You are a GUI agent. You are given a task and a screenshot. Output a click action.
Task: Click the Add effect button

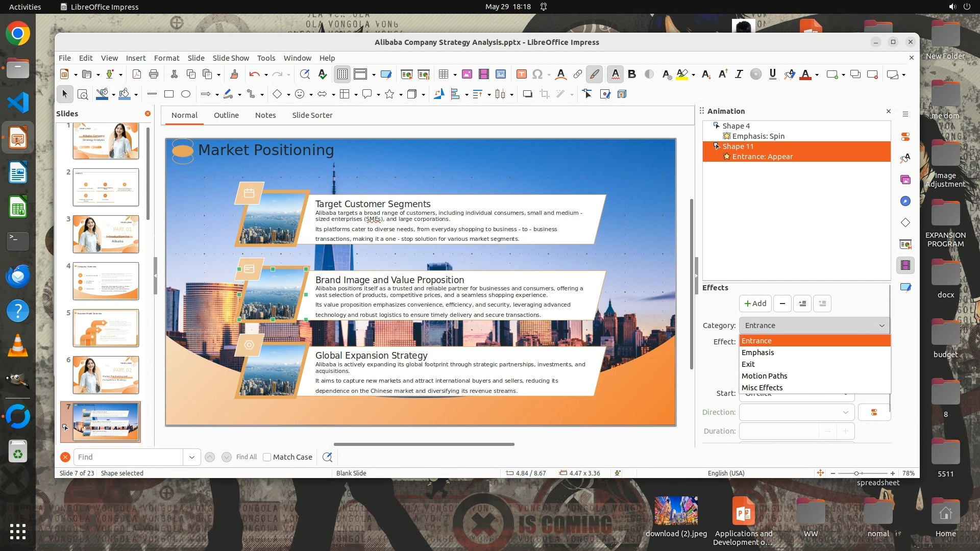[755, 304]
